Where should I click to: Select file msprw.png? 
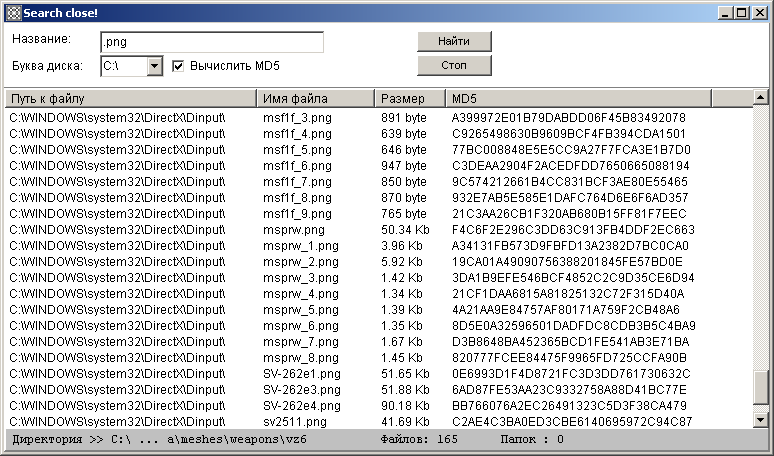294,230
